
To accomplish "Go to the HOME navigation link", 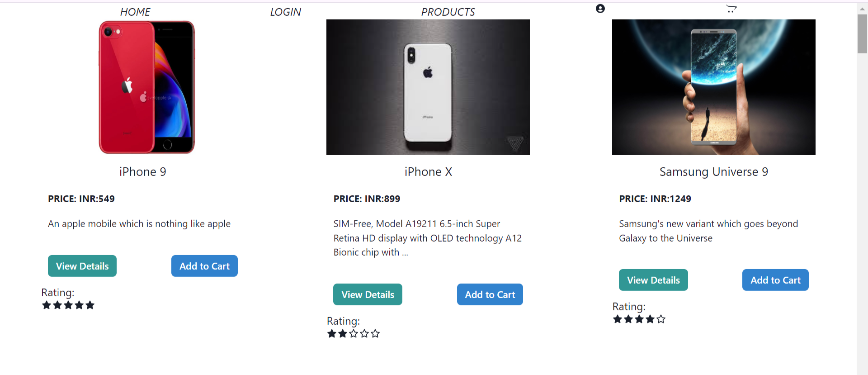I will pyautogui.click(x=135, y=12).
